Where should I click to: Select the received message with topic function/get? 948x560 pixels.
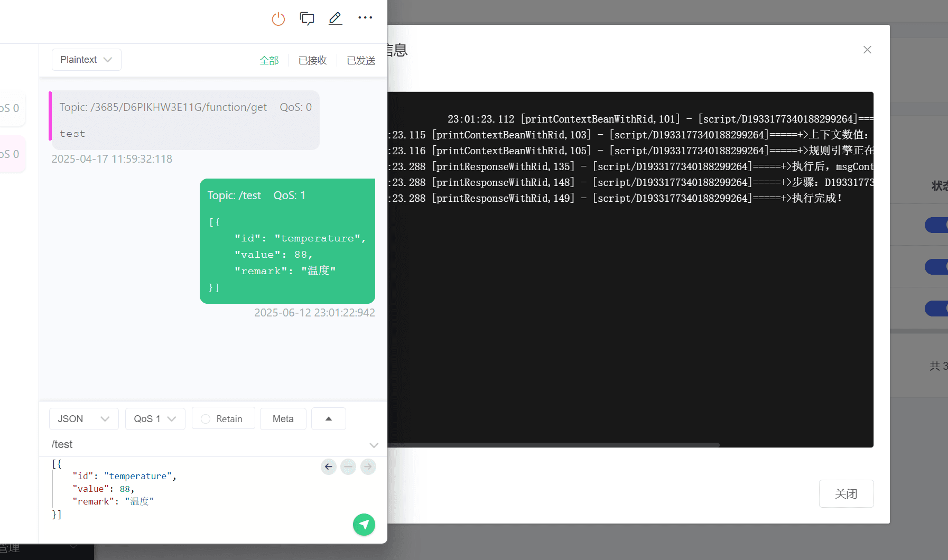(x=185, y=120)
